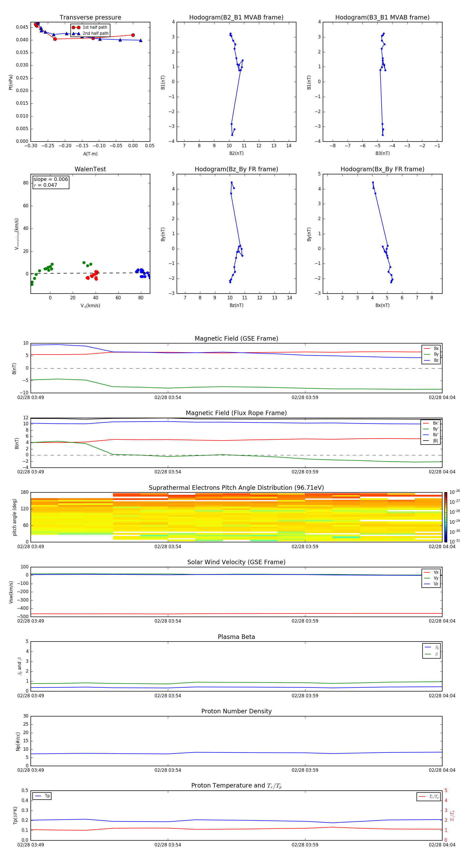Click the 'Hodogram(B3_B1 MVAB frame)' title
This screenshot has width=473, height=868.
382,17
